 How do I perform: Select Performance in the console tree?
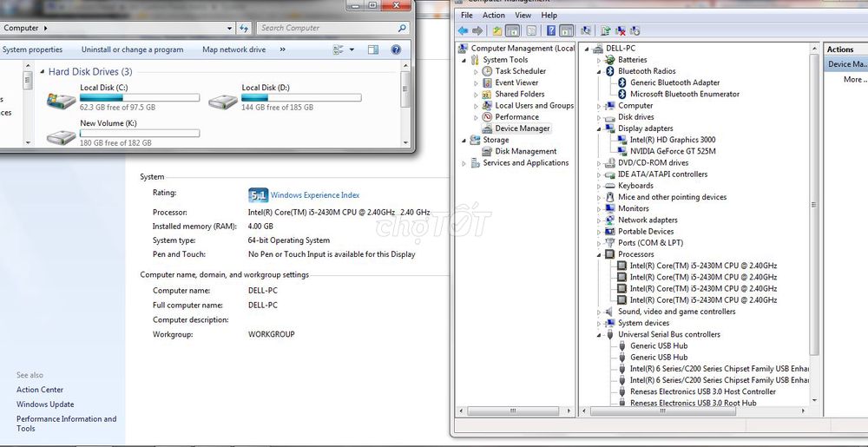click(x=516, y=116)
